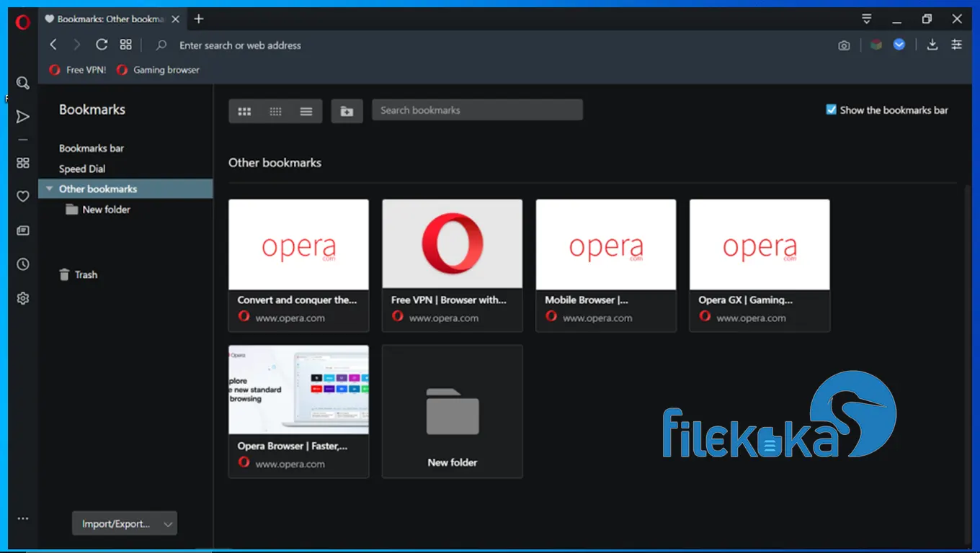Viewport: 980px width, 553px height.
Task: Take a snapshot with the camera icon
Action: [844, 45]
